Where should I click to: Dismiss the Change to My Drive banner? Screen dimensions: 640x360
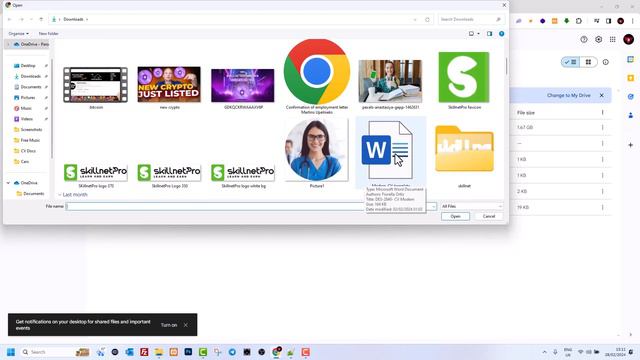[x=602, y=95]
